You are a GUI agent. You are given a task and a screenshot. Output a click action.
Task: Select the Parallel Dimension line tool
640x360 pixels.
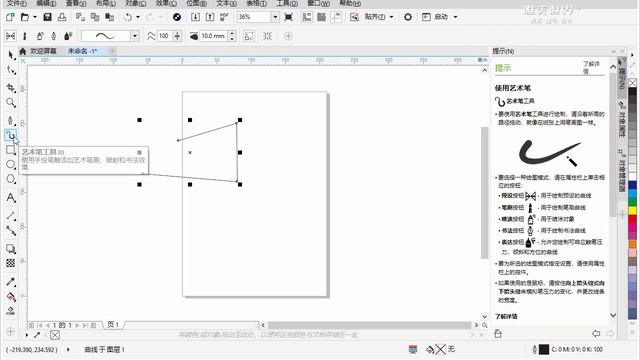[11, 216]
